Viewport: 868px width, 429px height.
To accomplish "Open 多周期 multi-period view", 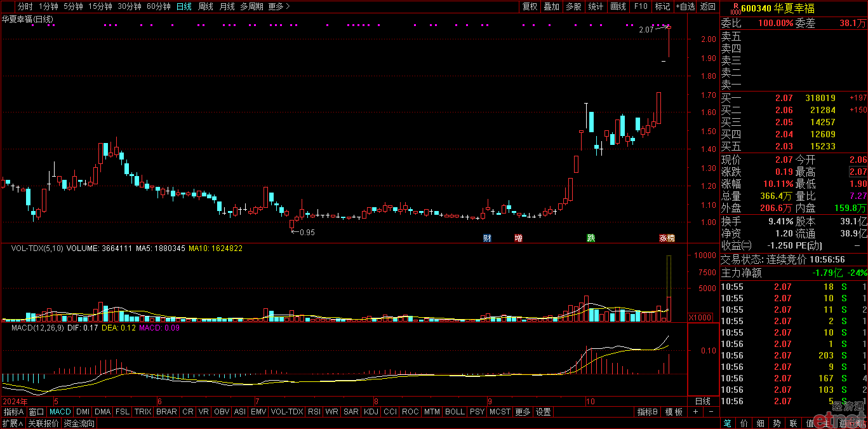I will click(x=251, y=6).
